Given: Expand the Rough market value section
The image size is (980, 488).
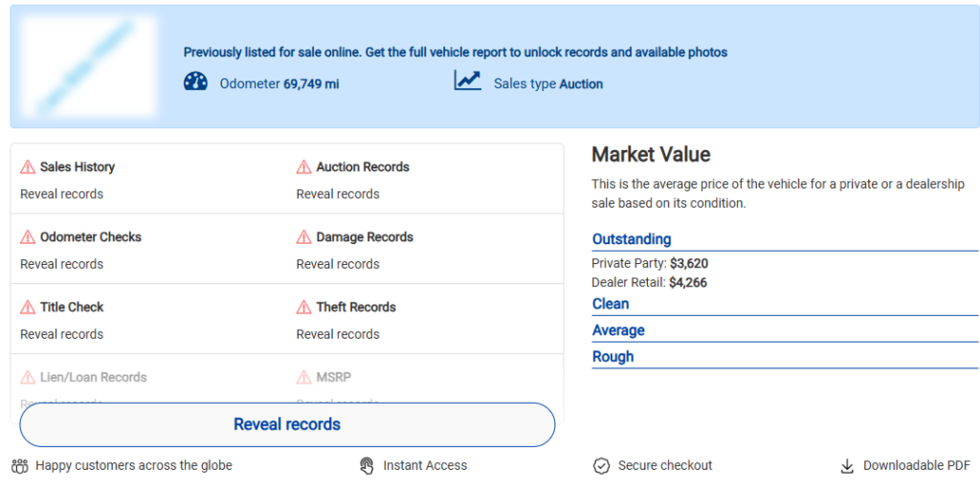Looking at the screenshot, I should coord(785,357).
